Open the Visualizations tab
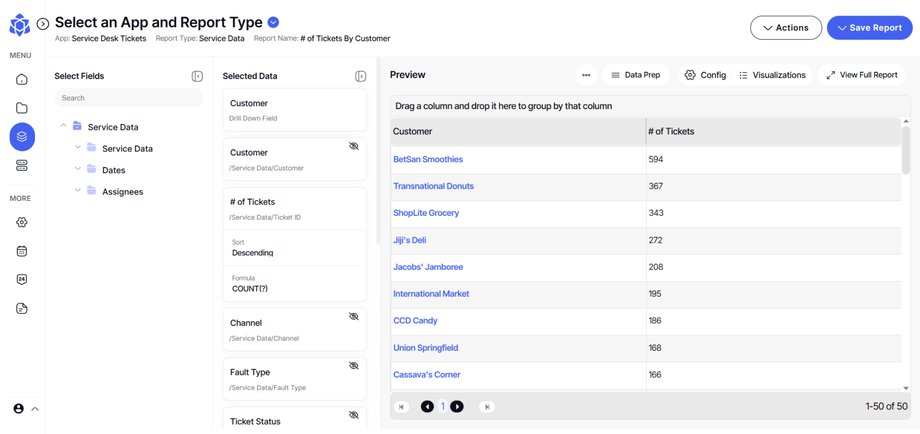The height and width of the screenshot is (434, 920). [772, 75]
